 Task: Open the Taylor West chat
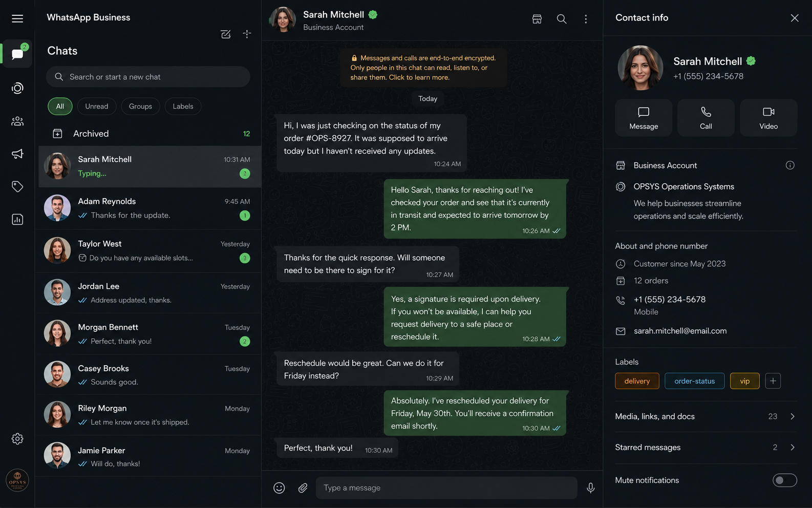[x=150, y=251]
